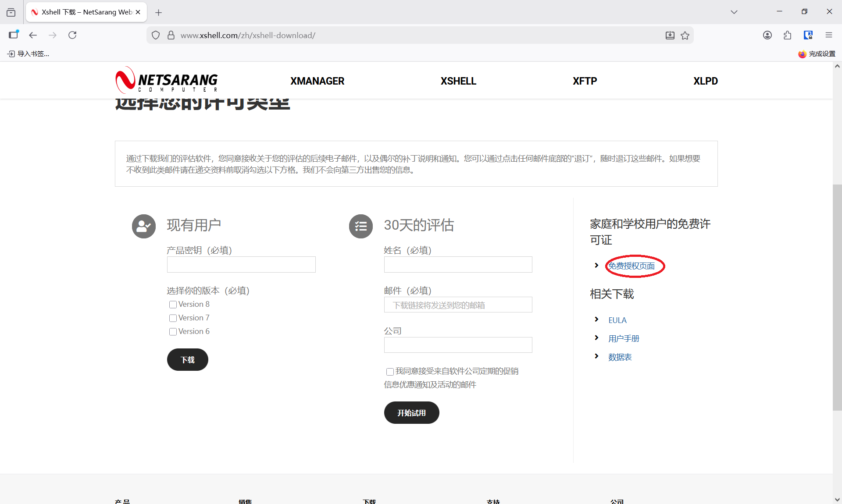Tick the promotional email consent checkbox
This screenshot has width=842, height=504.
[390, 372]
